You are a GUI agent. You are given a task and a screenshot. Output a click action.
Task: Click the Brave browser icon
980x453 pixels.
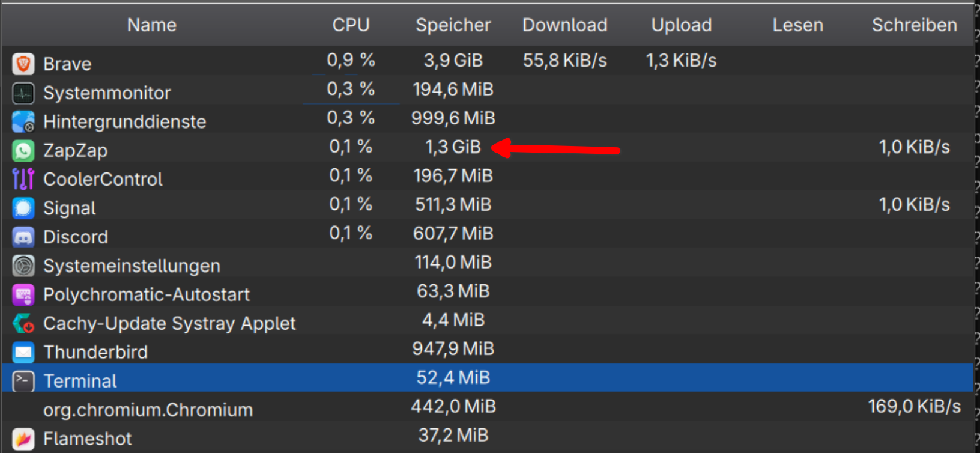point(23,64)
